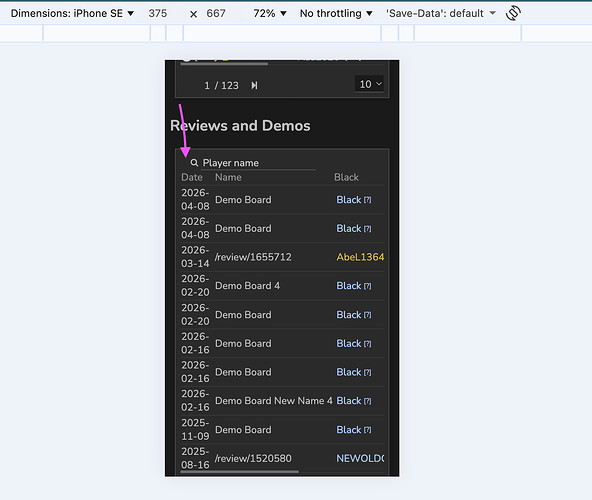Edit the viewport height field showing 667

point(216,13)
